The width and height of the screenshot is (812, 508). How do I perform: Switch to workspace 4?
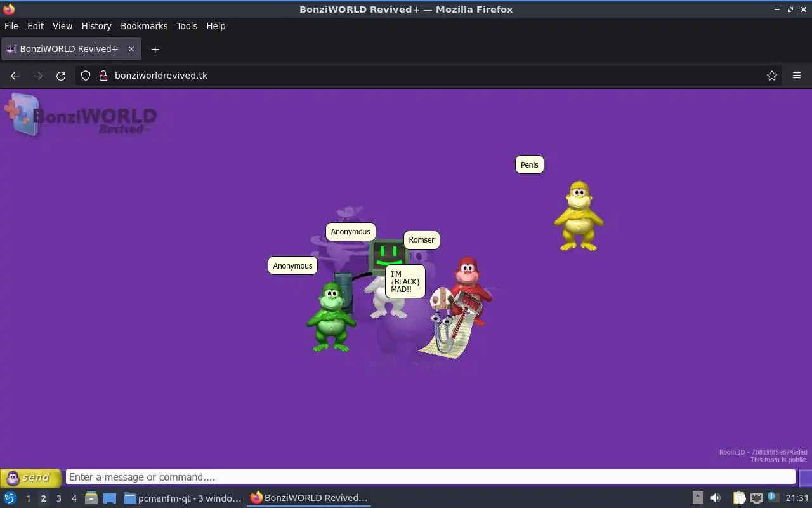(74, 498)
